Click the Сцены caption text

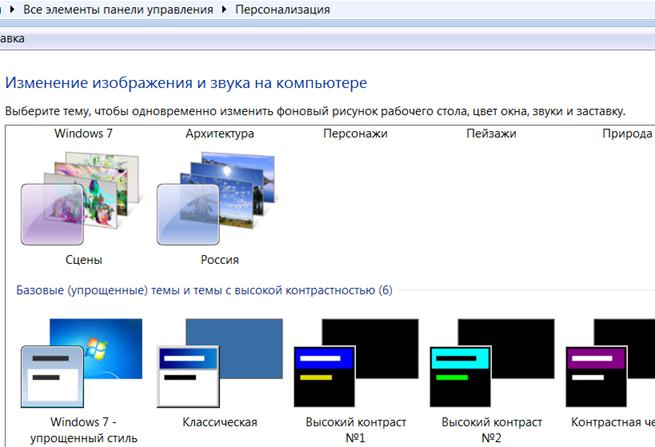[x=84, y=260]
